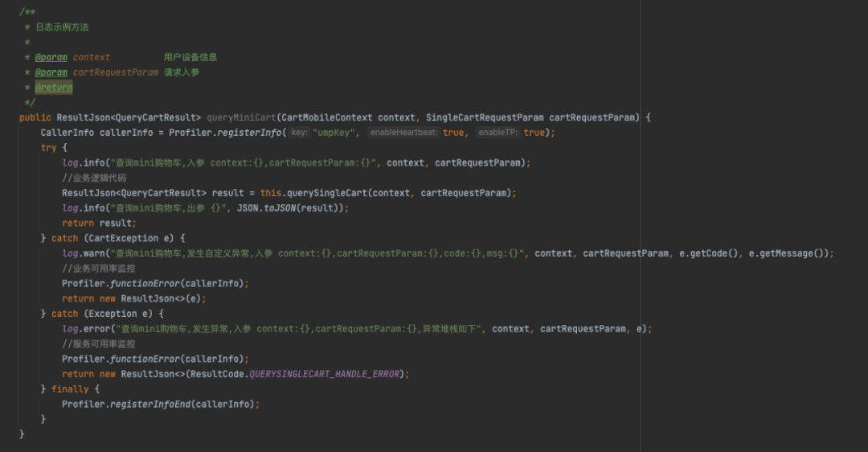This screenshot has width=868, height=452.
Task: Select the Javadoc title 日志示例方法
Action: click(x=62, y=27)
